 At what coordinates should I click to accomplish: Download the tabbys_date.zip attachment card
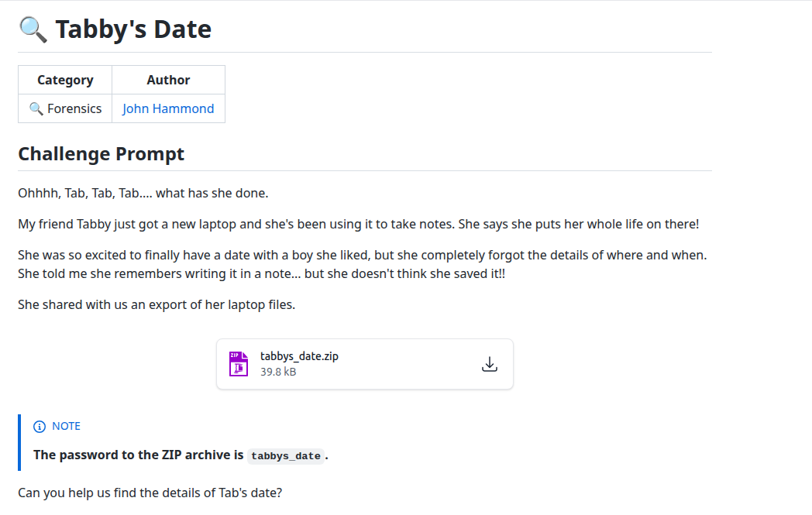(x=364, y=363)
